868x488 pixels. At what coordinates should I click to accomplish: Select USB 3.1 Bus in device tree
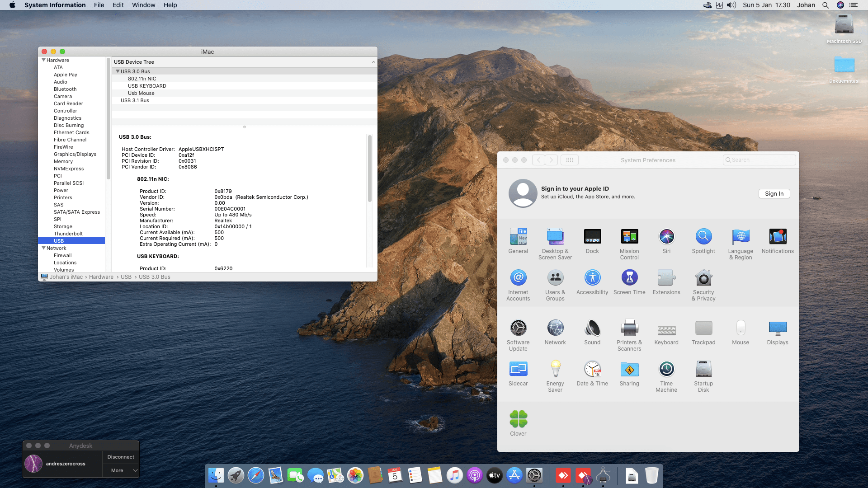click(x=135, y=100)
